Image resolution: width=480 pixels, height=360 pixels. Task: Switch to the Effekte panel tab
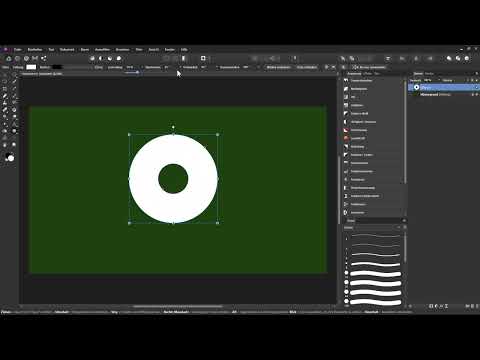(x=367, y=74)
